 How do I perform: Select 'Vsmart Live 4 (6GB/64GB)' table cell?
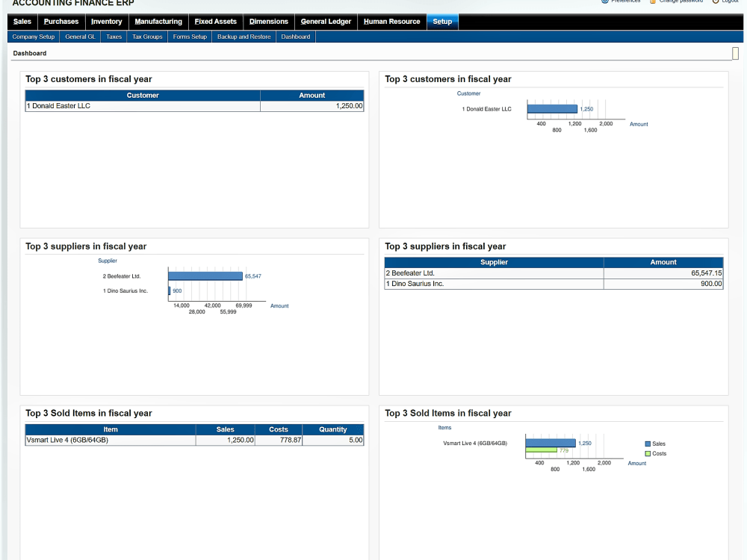coord(111,441)
